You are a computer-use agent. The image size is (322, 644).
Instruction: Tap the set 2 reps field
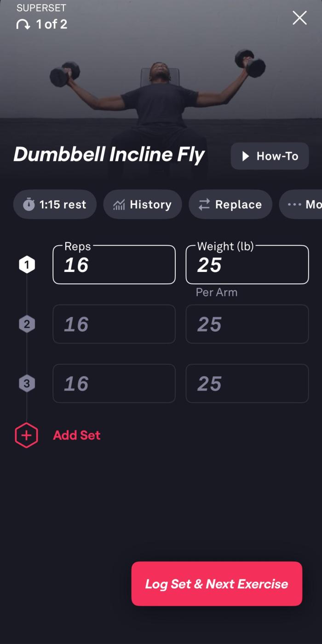coord(114,324)
